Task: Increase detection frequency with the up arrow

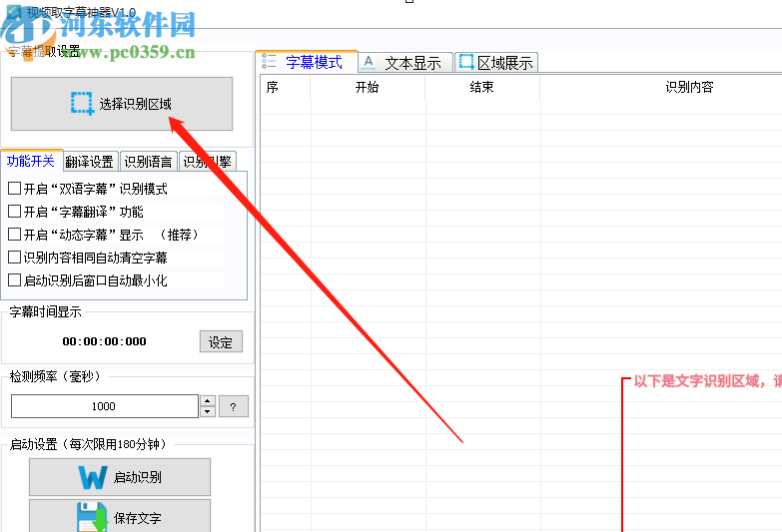Action: point(208,401)
